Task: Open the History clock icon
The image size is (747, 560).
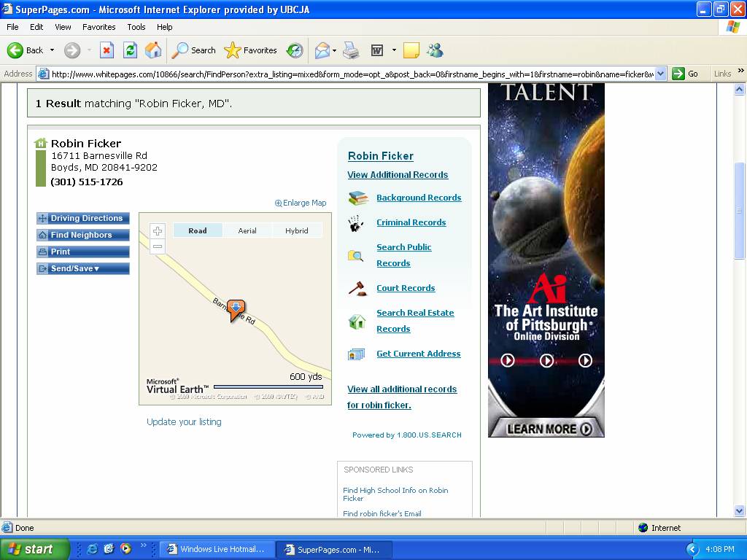Action: click(295, 50)
